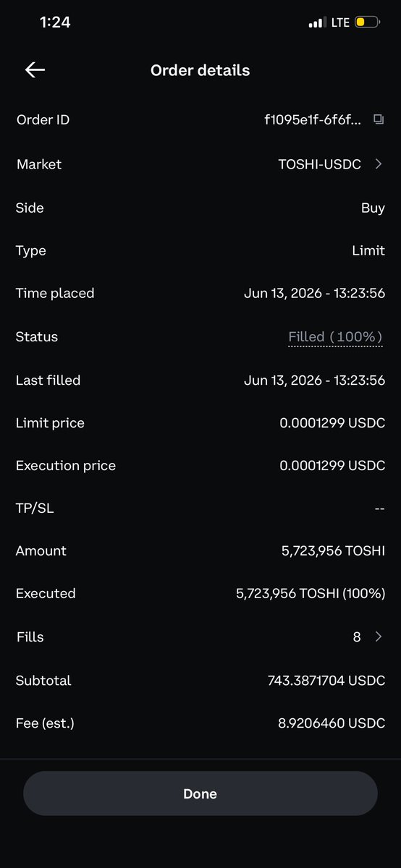Open the TOSHI-USDC market name
Screen dimensions: 401x868
pyautogui.click(x=319, y=164)
